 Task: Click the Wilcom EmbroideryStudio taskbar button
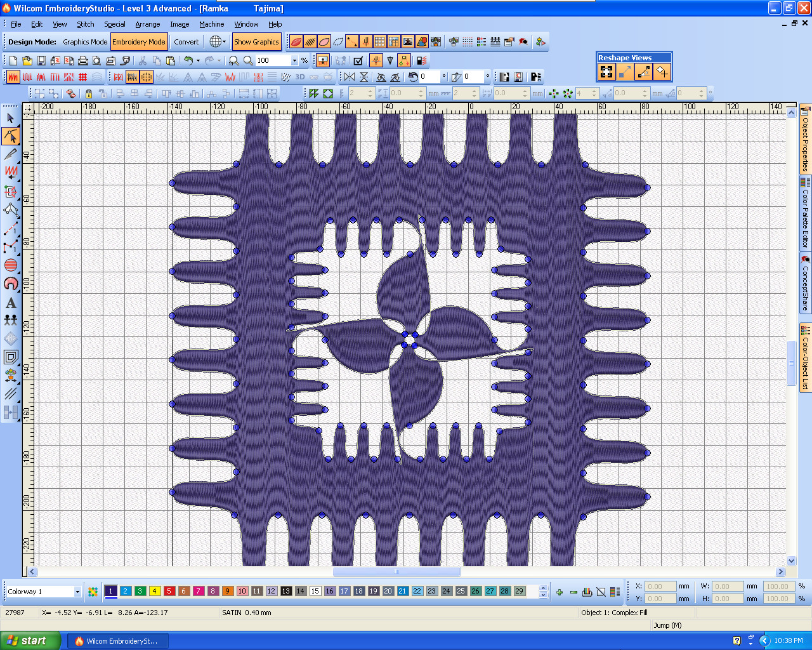click(x=117, y=641)
